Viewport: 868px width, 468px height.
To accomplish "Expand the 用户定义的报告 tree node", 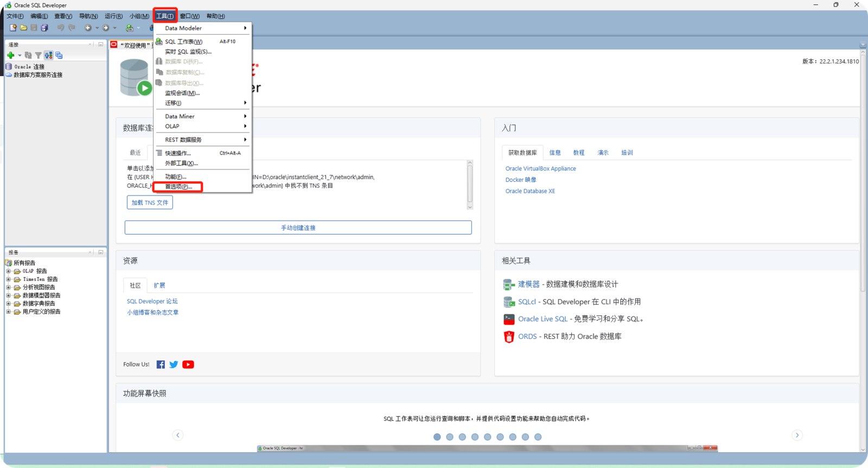I will [x=9, y=312].
